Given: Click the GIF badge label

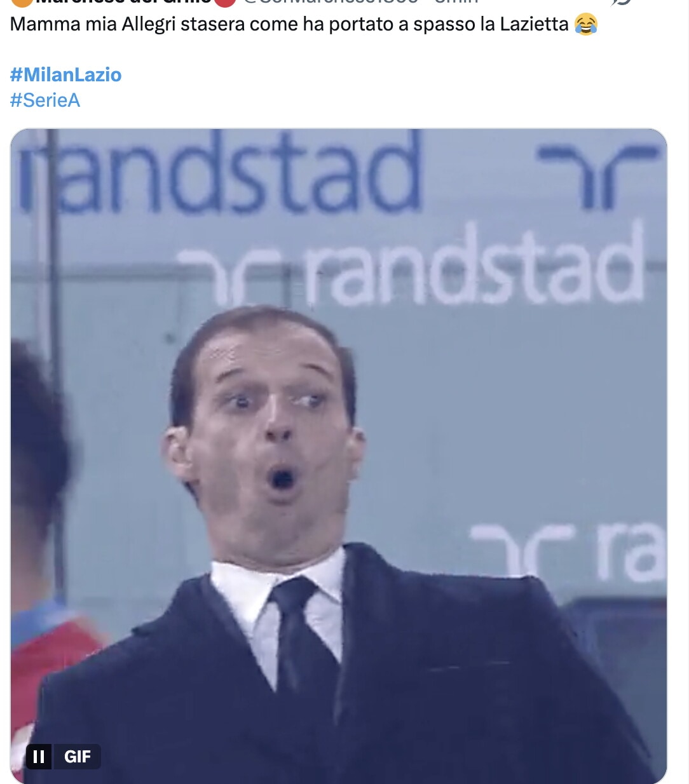Looking at the screenshot, I should (78, 756).
